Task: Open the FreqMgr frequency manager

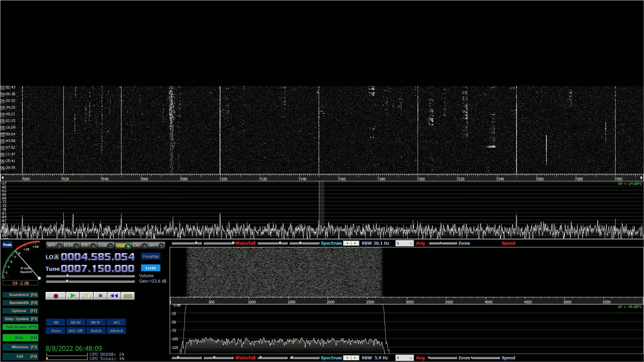Action: tap(151, 256)
